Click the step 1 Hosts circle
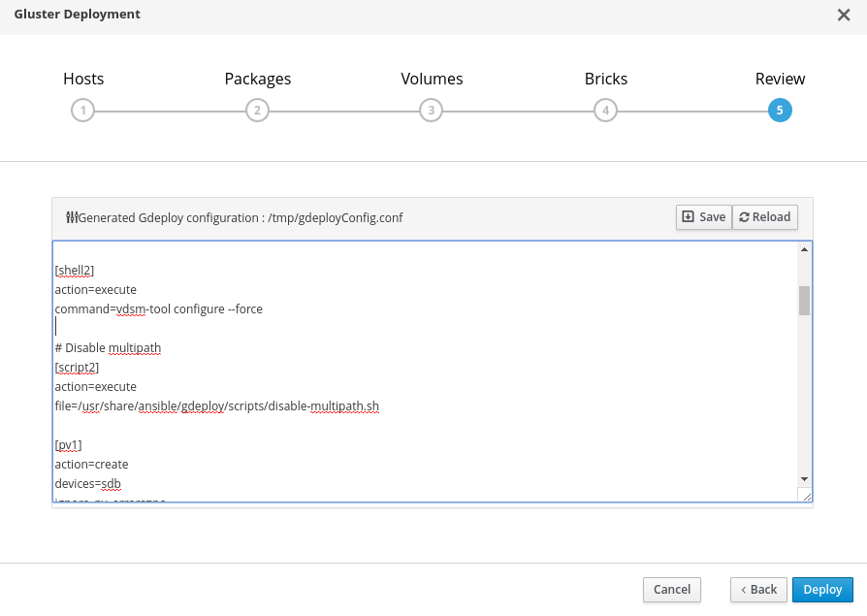This screenshot has width=867, height=616. coord(83,111)
